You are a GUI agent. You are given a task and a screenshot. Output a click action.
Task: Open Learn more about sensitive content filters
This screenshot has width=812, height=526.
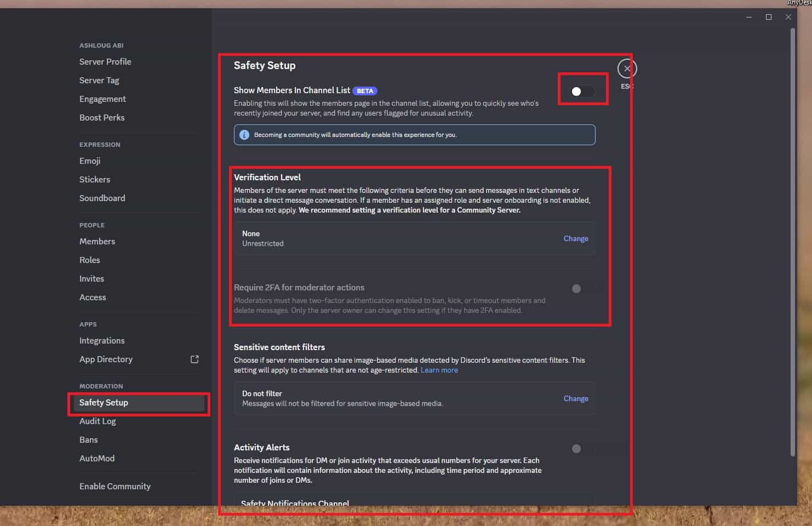[x=439, y=370]
